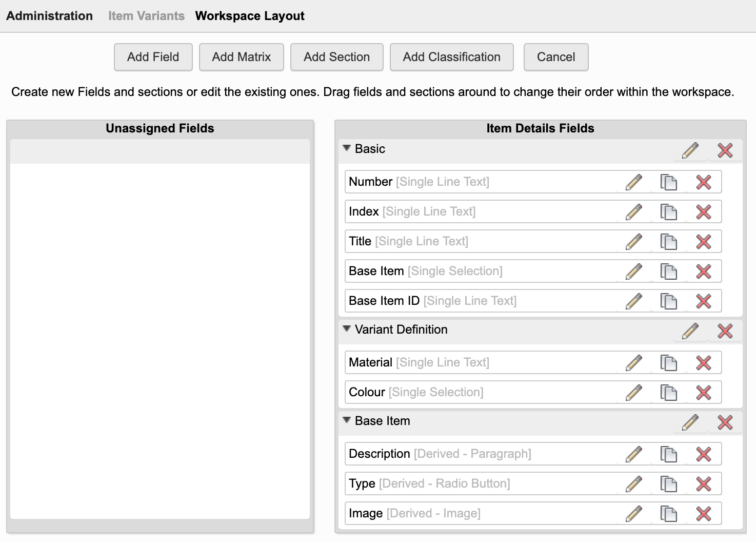Edit the Description derived field
The image size is (756, 542).
coord(634,454)
